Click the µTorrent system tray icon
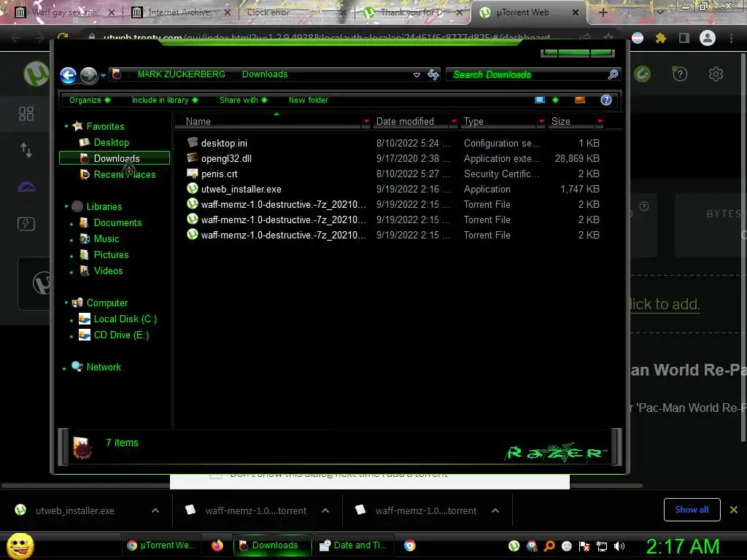The height and width of the screenshot is (560, 747). pyautogui.click(x=514, y=545)
